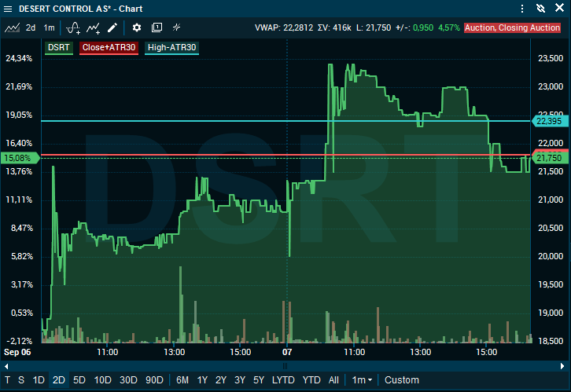The height and width of the screenshot is (392, 571).
Task: Toggle the DSRT series legend
Action: pyautogui.click(x=59, y=47)
